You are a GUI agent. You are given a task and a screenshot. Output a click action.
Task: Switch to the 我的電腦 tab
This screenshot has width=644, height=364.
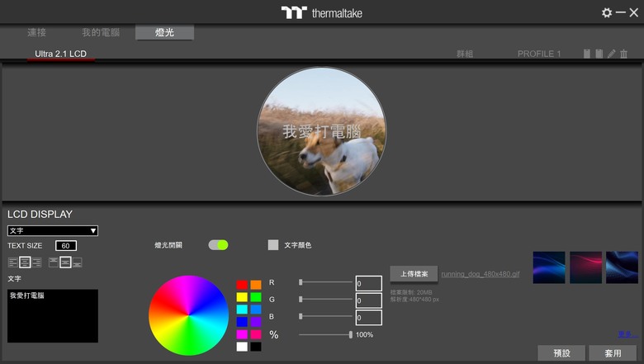[101, 32]
